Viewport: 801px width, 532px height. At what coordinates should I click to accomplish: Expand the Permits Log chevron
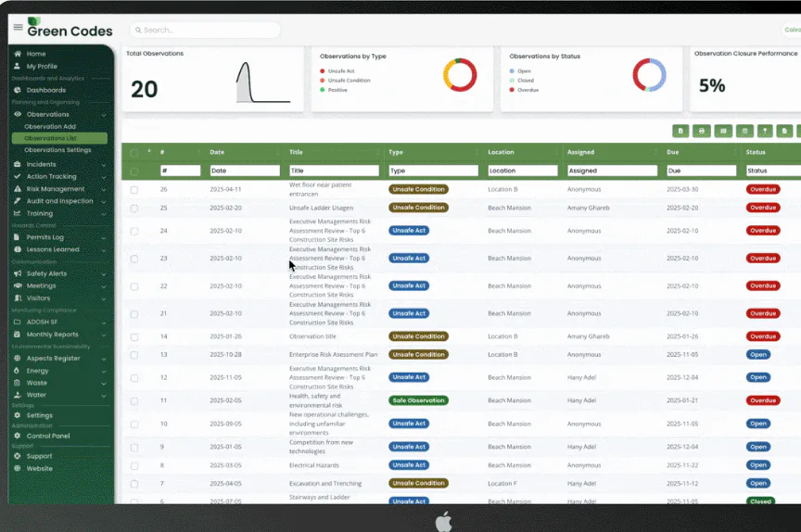(x=104, y=237)
